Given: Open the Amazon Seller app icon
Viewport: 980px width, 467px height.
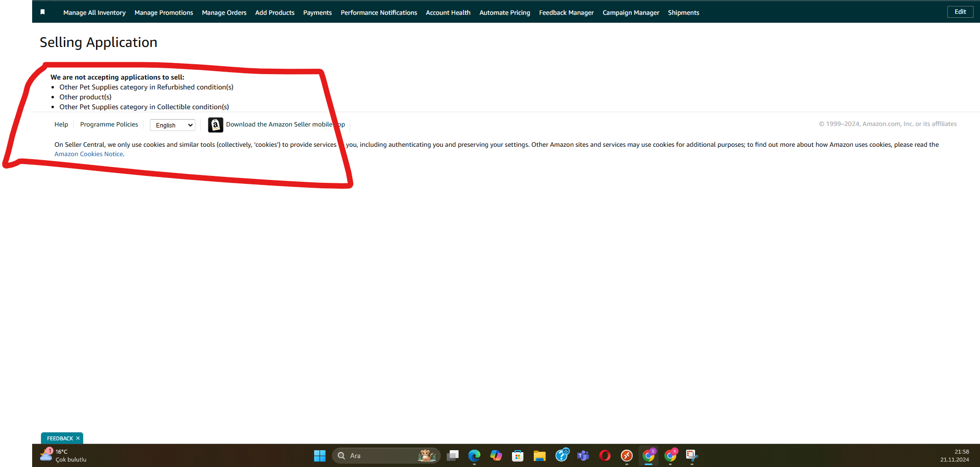Looking at the screenshot, I should 215,125.
